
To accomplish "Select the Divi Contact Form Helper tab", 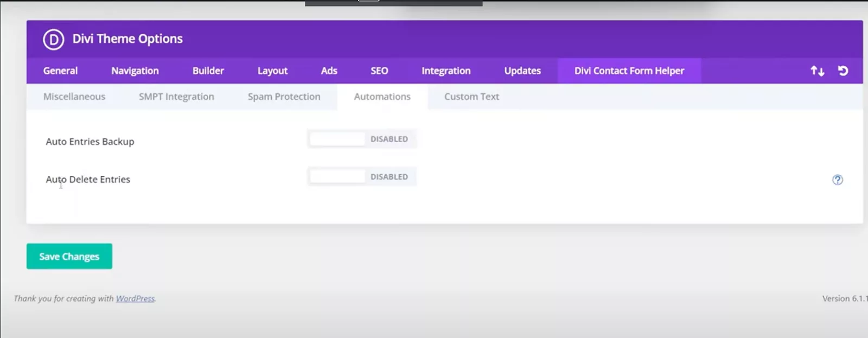I will pos(629,71).
